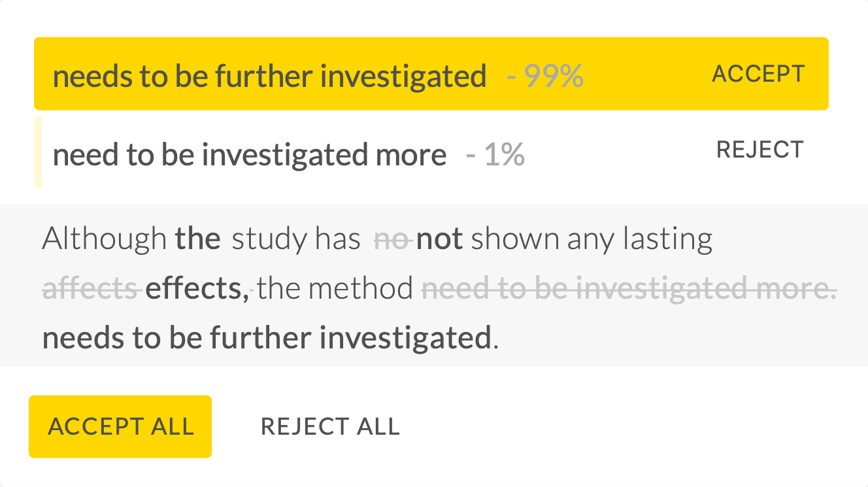The height and width of the screenshot is (487, 868).
Task: Click the struck-through word 'no'
Action: tap(391, 239)
